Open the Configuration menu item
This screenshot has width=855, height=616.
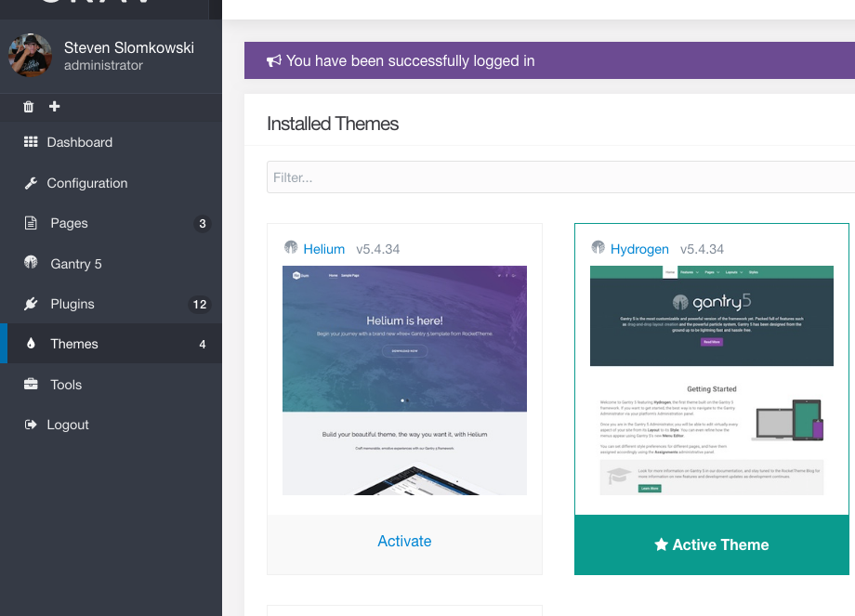[x=112, y=183]
